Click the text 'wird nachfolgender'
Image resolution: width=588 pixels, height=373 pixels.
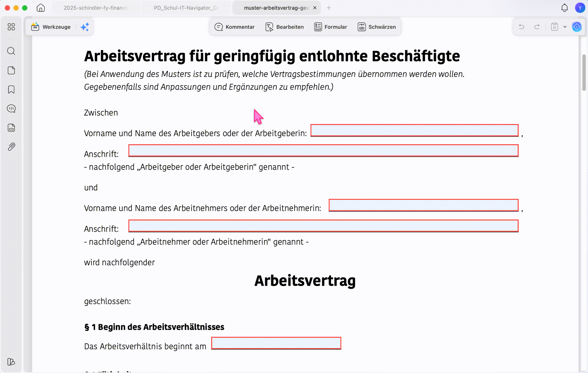coord(119,262)
